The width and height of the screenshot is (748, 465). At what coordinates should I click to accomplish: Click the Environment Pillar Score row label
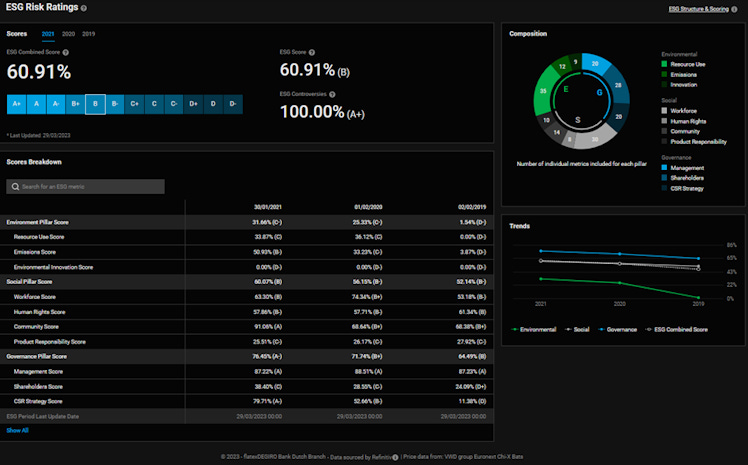pyautogui.click(x=38, y=222)
